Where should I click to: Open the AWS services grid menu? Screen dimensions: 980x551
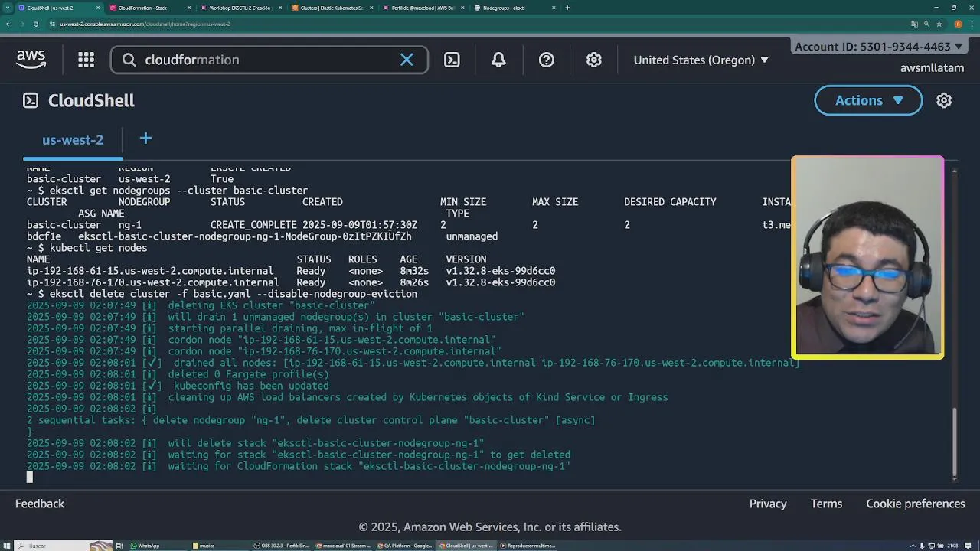click(x=86, y=60)
